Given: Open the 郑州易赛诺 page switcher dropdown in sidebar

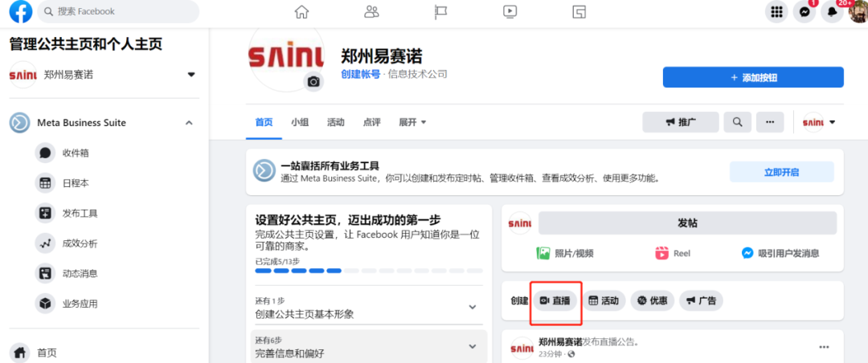Looking at the screenshot, I should click(x=191, y=75).
